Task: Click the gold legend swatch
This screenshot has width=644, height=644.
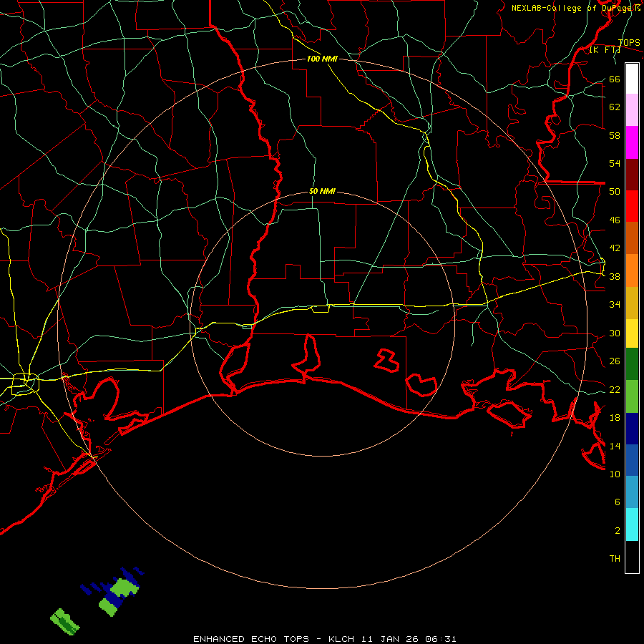Action: (x=632, y=303)
